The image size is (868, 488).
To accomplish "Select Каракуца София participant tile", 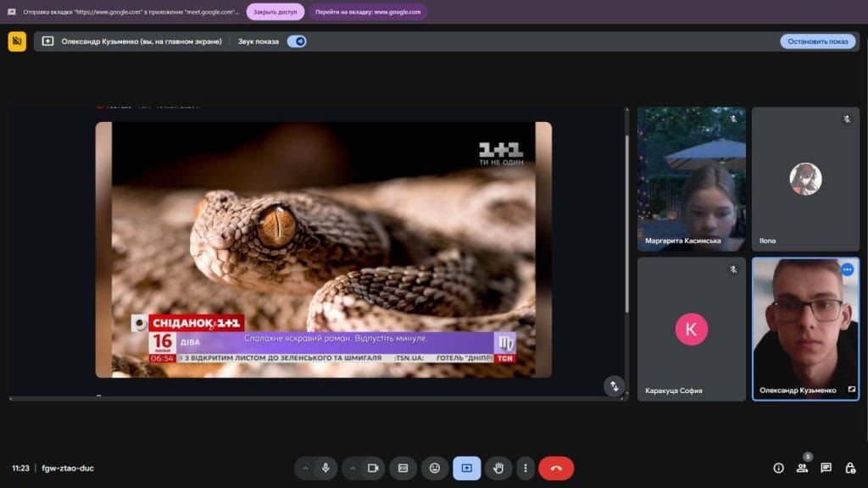I will tap(692, 330).
